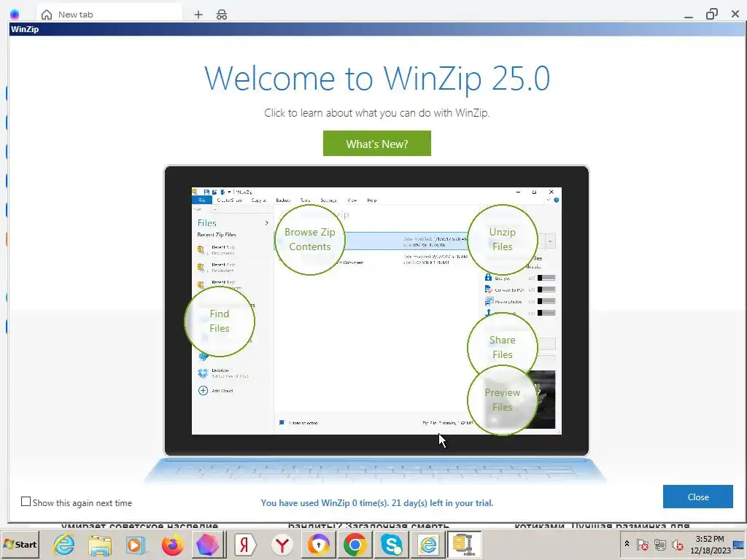Click the network status tray icon
Image resolution: width=747 pixels, height=560 pixels.
tap(659, 544)
